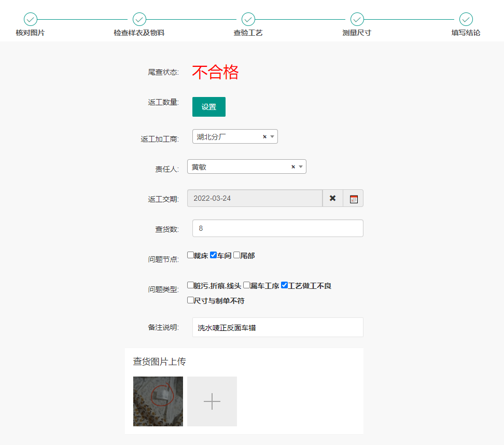Click the 备注说明 text field
The width and height of the screenshot is (504, 445).
pos(277,327)
